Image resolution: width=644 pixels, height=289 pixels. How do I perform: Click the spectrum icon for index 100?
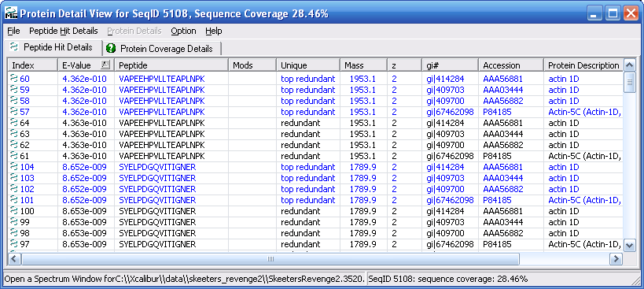click(15, 211)
